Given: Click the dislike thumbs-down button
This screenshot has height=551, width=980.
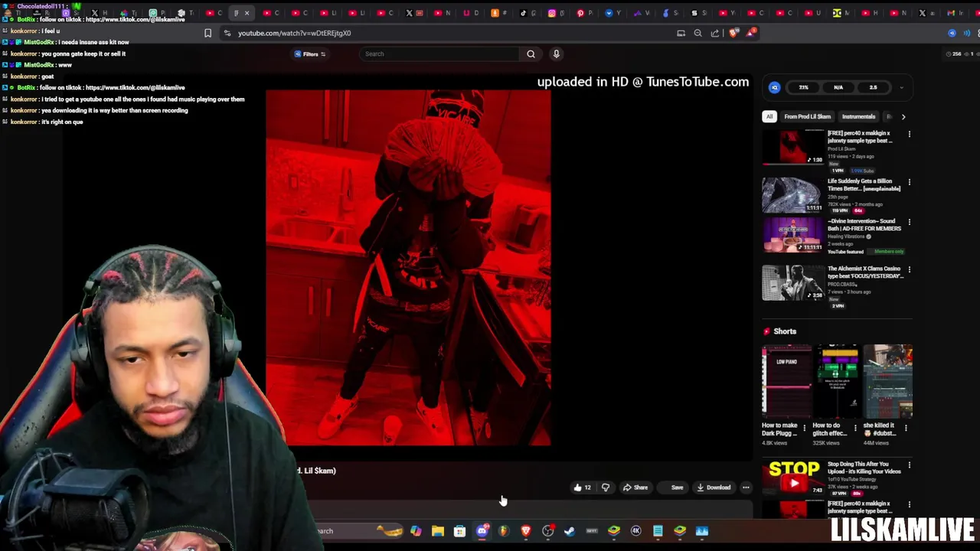Looking at the screenshot, I should [606, 487].
